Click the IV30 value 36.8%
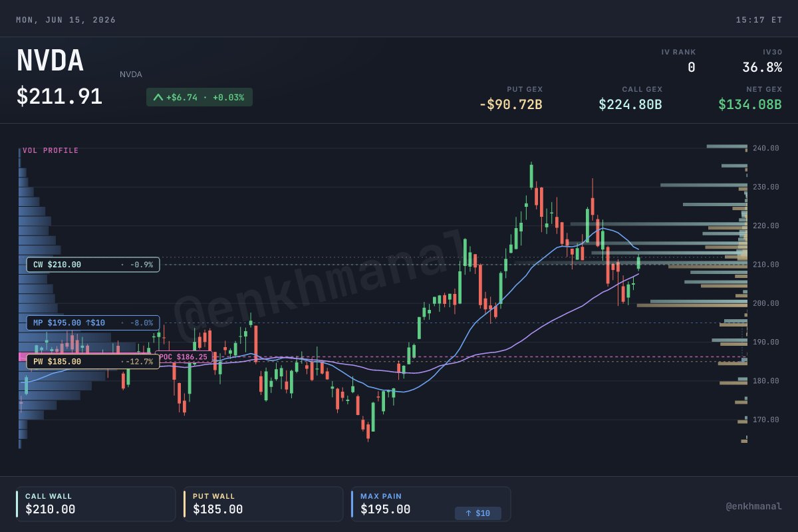 tap(762, 67)
